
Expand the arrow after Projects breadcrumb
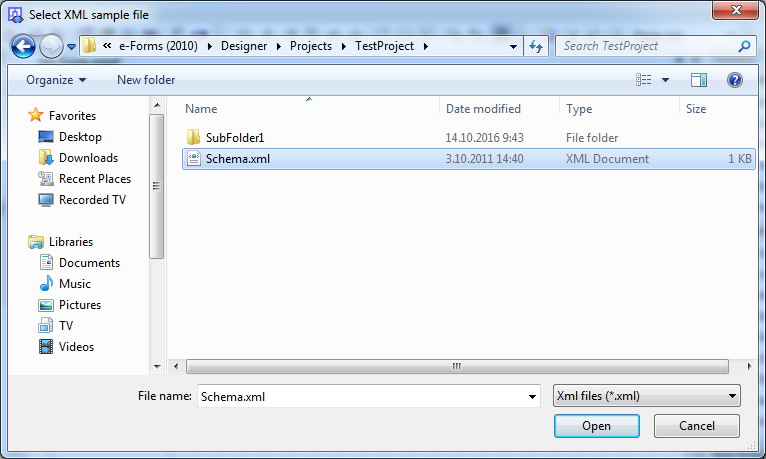point(343,46)
